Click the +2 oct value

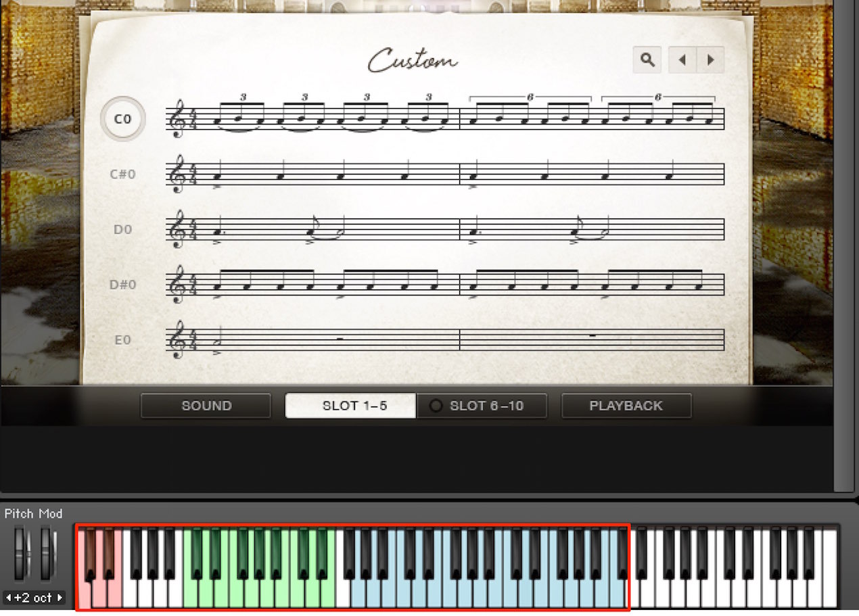coord(33,598)
